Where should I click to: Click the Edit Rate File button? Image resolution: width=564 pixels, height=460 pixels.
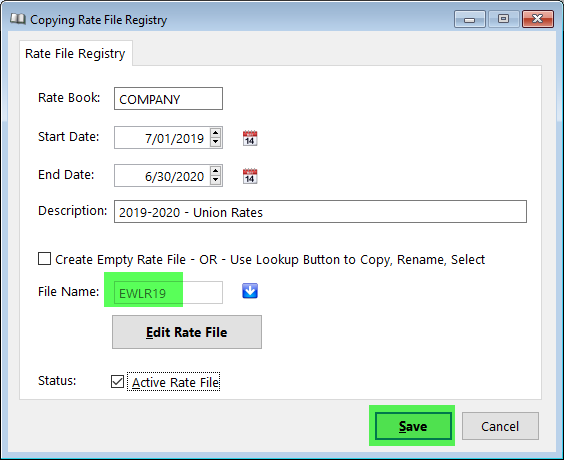(x=187, y=332)
